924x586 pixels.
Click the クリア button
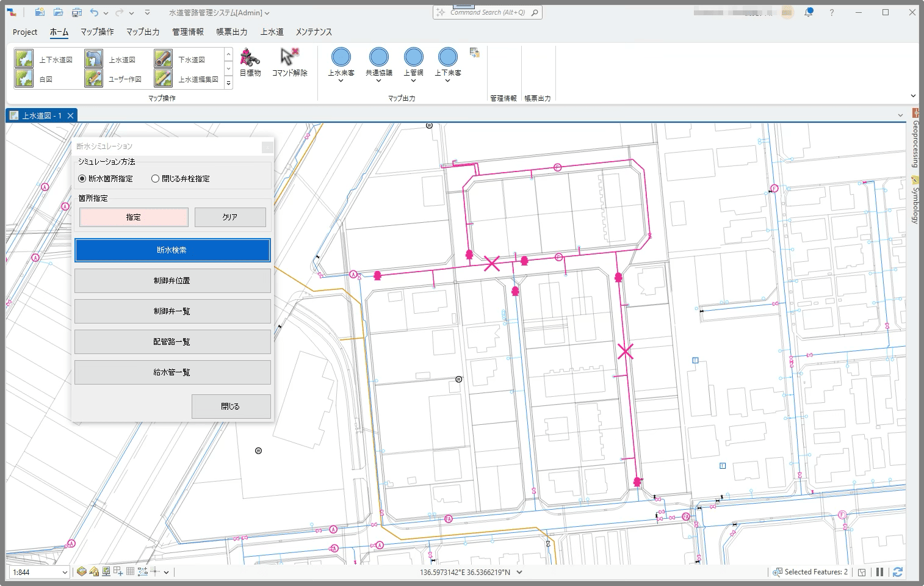click(230, 217)
